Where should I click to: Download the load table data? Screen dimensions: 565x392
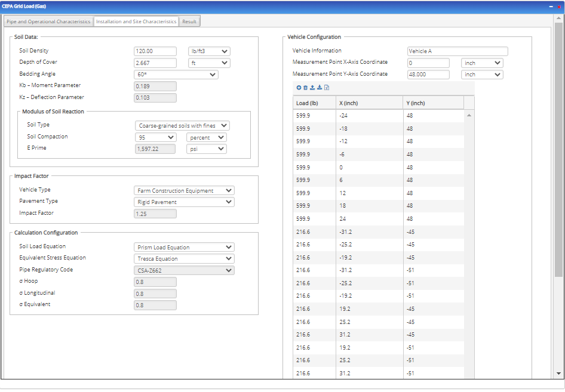click(320, 88)
